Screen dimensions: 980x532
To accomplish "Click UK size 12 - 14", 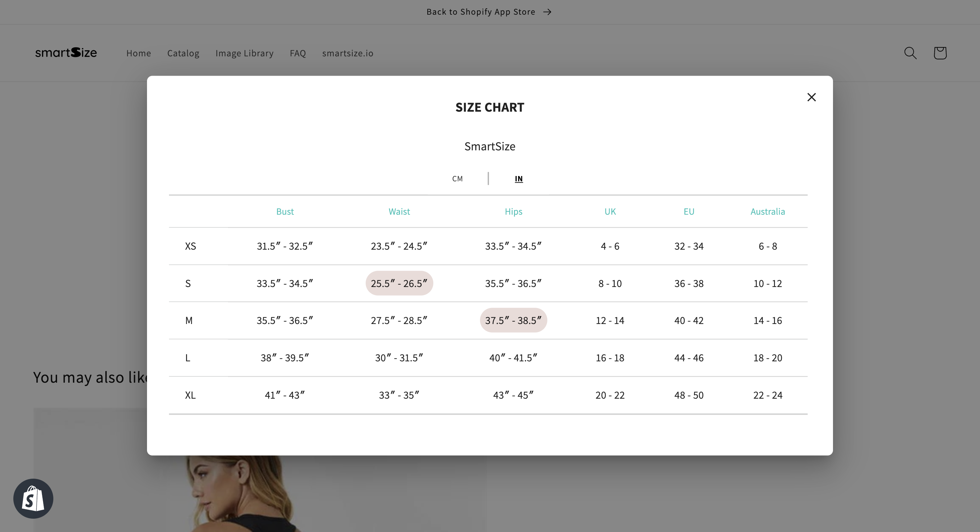I will click(610, 321).
